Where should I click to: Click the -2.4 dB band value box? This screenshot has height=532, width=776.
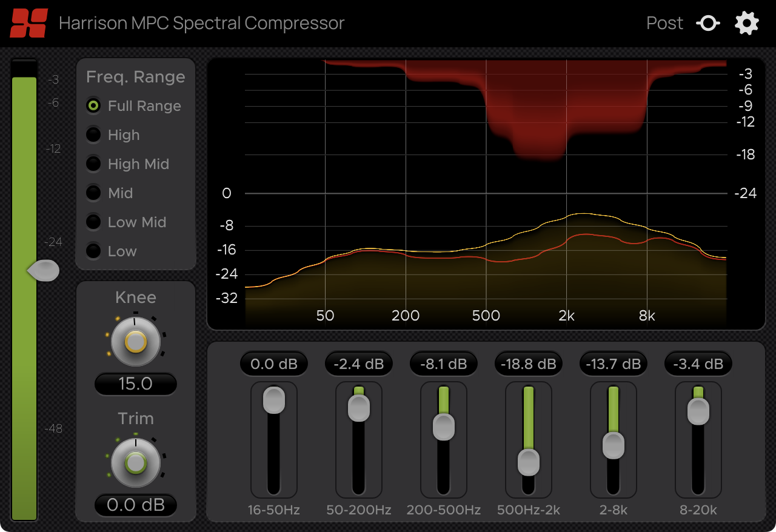point(359,364)
